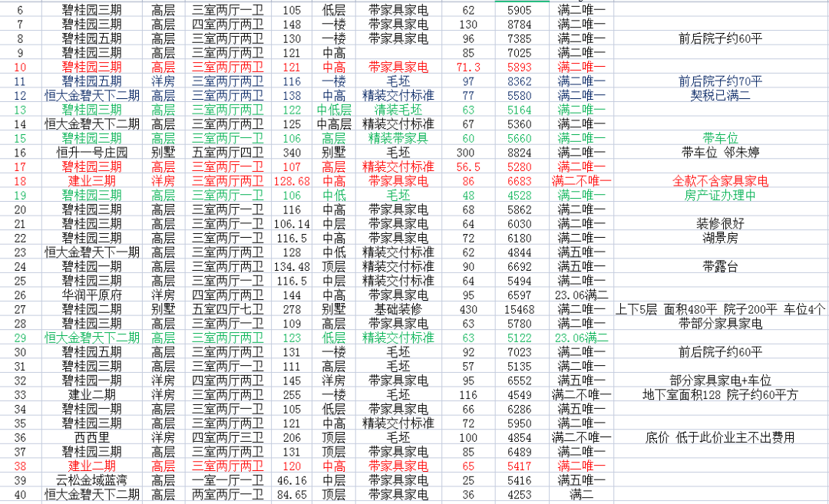Click layout cell 五室四厅七卫
The height and width of the screenshot is (504, 829).
click(x=228, y=310)
